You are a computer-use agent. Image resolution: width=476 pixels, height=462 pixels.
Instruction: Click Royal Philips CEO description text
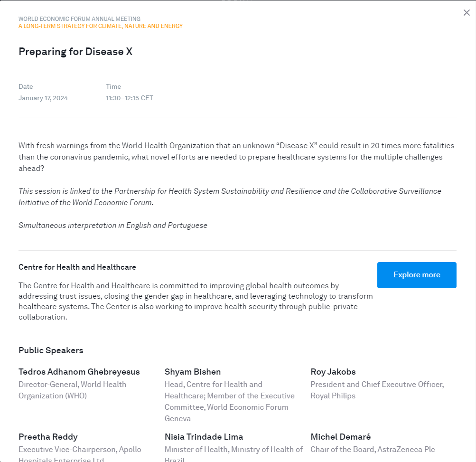pos(377,390)
